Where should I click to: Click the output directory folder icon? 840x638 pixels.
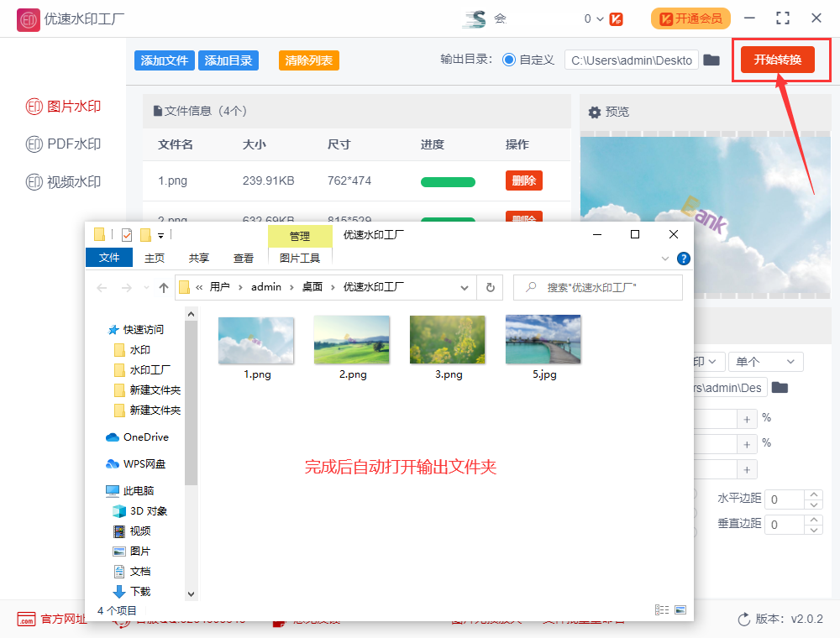coord(711,60)
